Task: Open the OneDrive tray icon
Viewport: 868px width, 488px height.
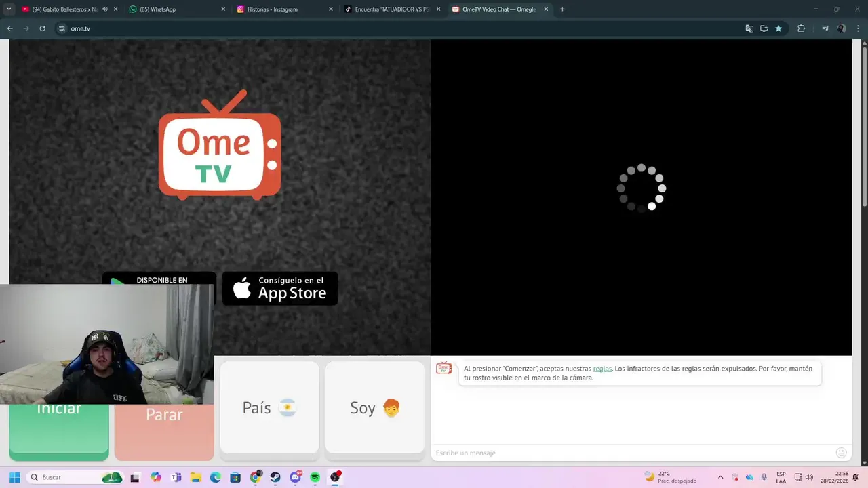Action: tap(749, 477)
